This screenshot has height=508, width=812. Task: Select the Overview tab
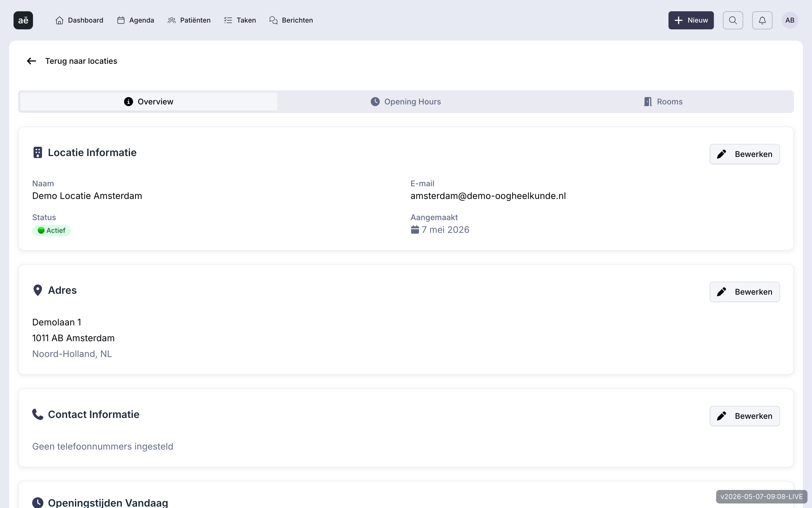(x=149, y=102)
